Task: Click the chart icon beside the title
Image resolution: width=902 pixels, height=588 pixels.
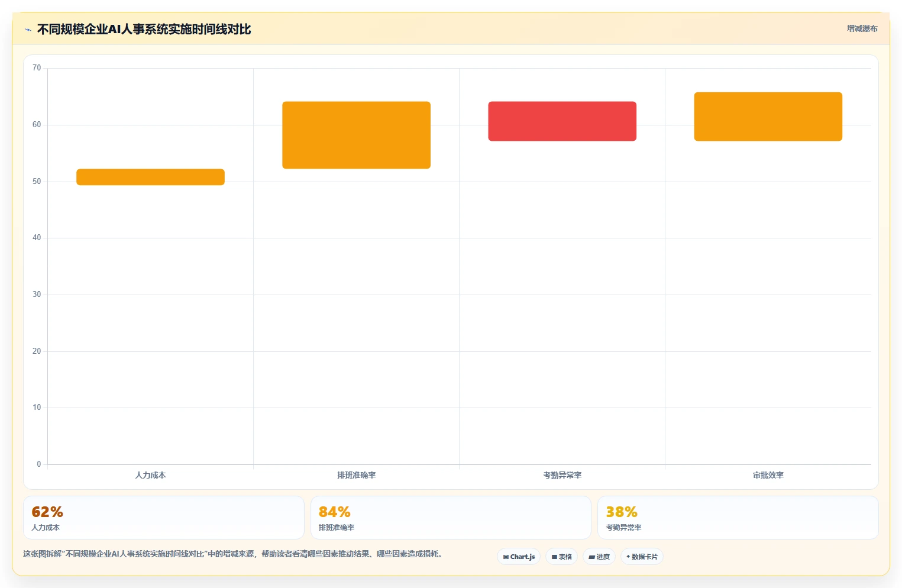Action: [x=28, y=30]
